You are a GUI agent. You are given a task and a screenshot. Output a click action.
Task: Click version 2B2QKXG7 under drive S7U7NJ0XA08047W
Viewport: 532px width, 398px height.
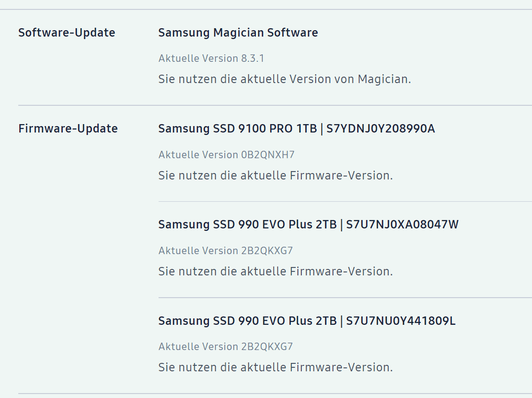pos(267,251)
